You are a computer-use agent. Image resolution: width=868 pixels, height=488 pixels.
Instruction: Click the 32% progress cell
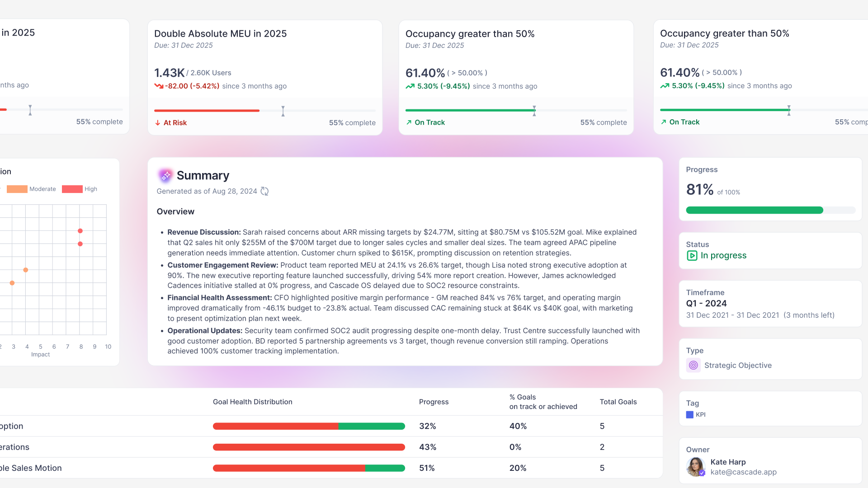click(427, 426)
